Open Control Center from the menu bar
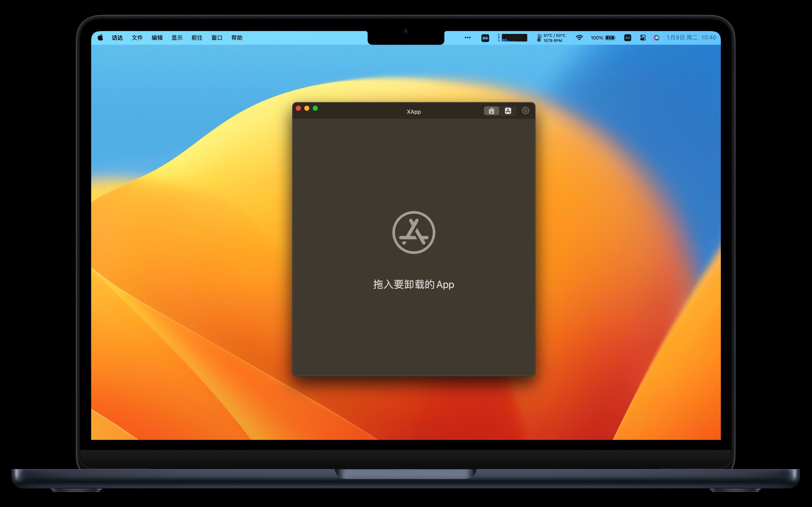Screen dimensions: 812x507 (x=643, y=38)
